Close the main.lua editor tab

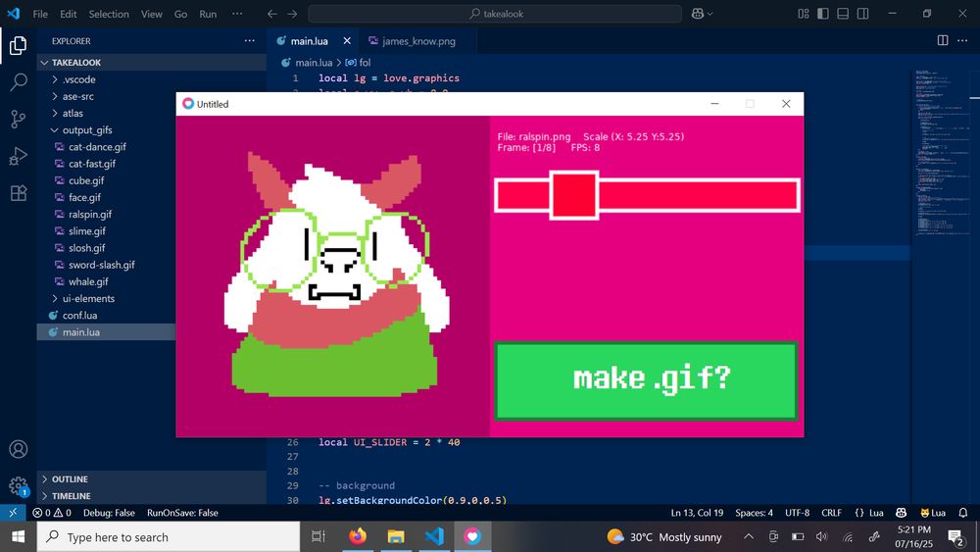click(x=347, y=40)
